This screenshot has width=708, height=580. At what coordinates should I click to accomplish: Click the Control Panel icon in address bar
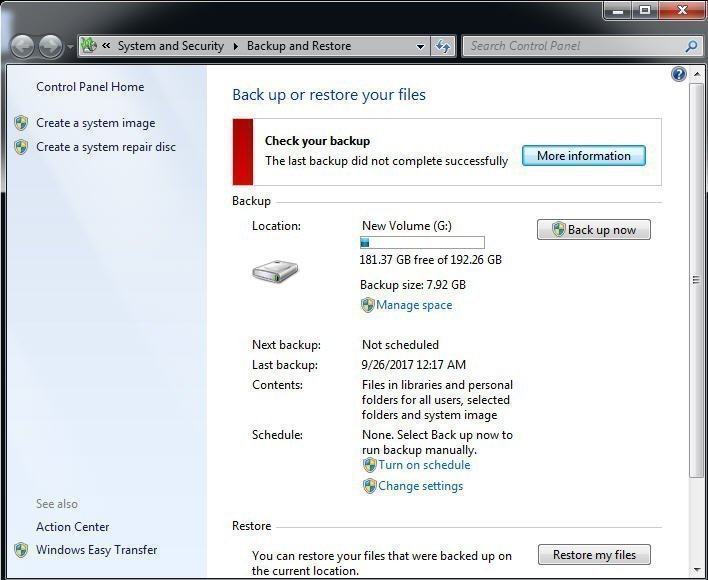click(x=90, y=46)
